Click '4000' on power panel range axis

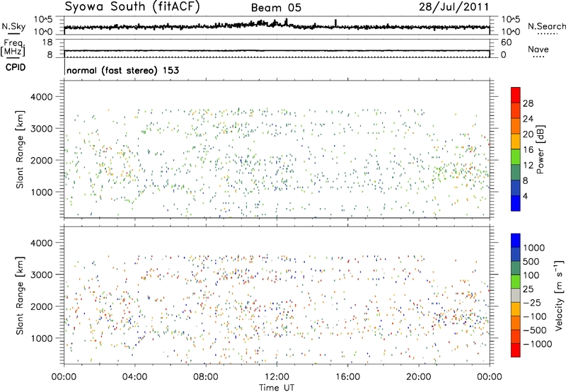click(42, 97)
